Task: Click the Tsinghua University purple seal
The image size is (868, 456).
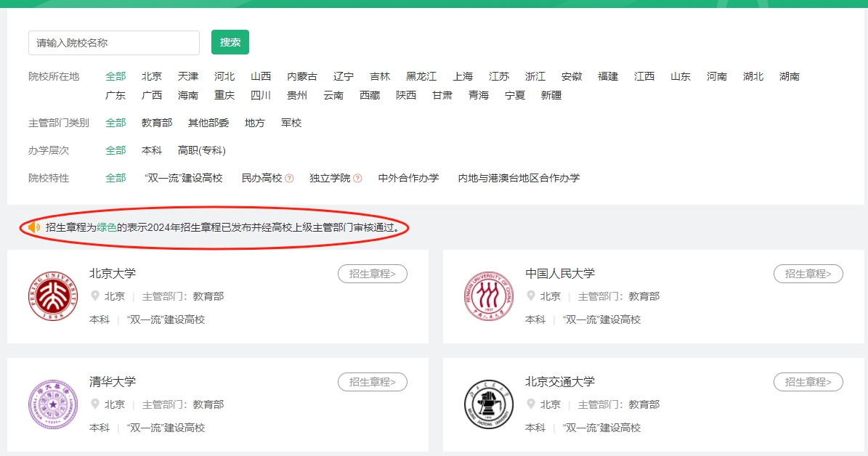Action: pos(52,404)
